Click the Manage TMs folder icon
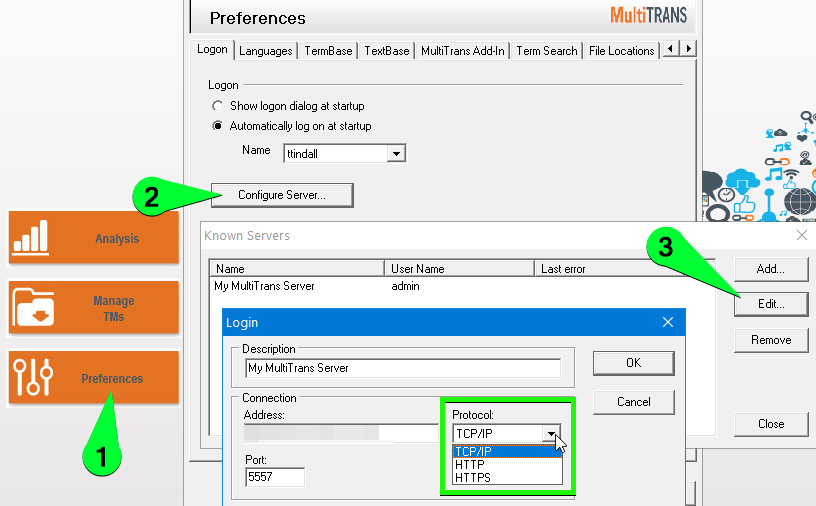This screenshot has height=506, width=816. [33, 307]
